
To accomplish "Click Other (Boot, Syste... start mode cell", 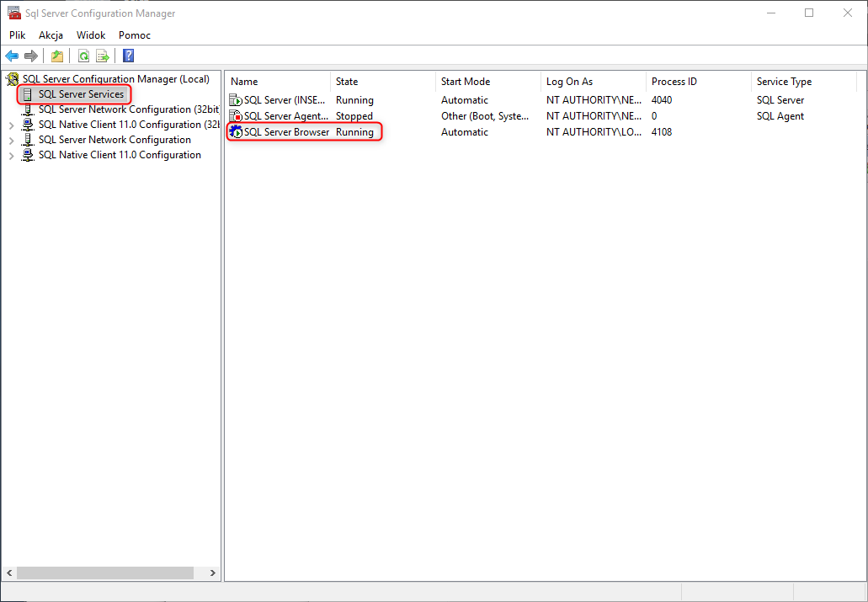I will tap(485, 116).
